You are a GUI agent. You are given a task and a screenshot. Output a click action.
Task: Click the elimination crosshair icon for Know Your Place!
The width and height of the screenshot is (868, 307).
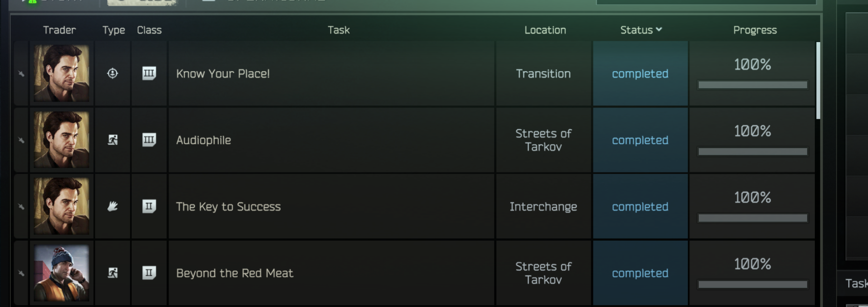(112, 73)
